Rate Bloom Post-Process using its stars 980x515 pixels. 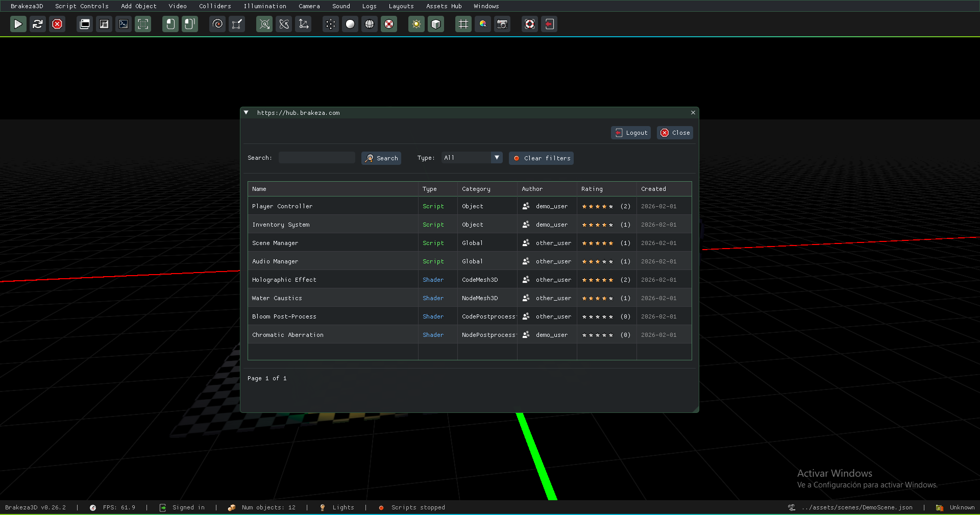pos(597,317)
